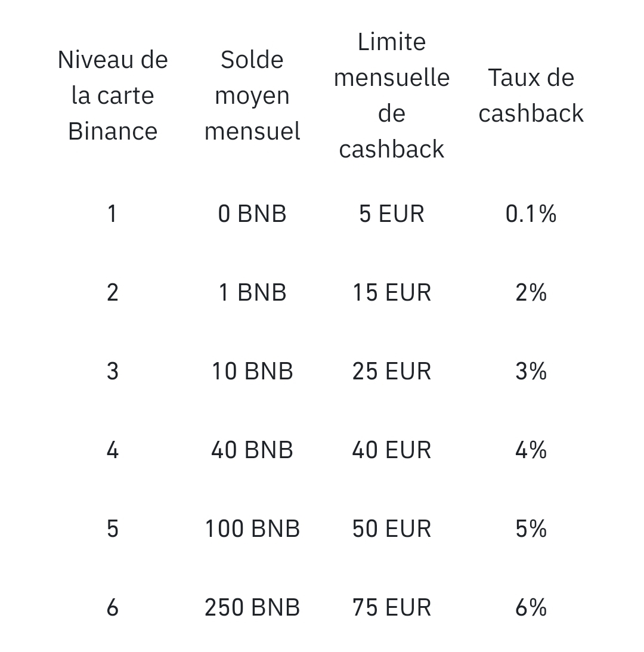
Task: Click the "250 BNB" balance cell
Action: [x=252, y=607]
